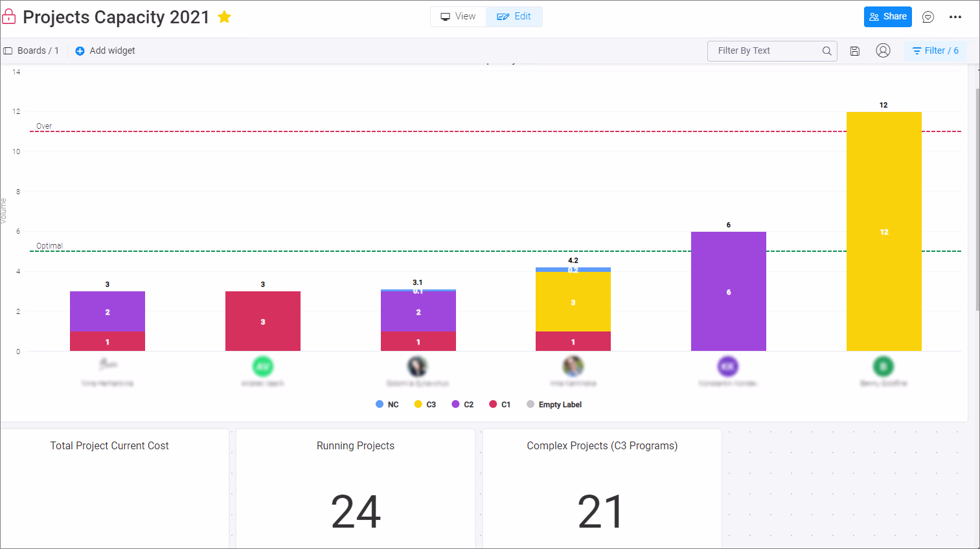The image size is (980, 549).
Task: Click the photo avatar under the 3.1 bar
Action: pos(417,366)
